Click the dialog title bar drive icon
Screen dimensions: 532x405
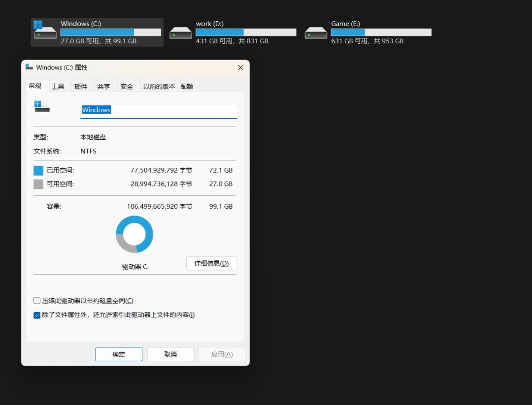pos(30,67)
